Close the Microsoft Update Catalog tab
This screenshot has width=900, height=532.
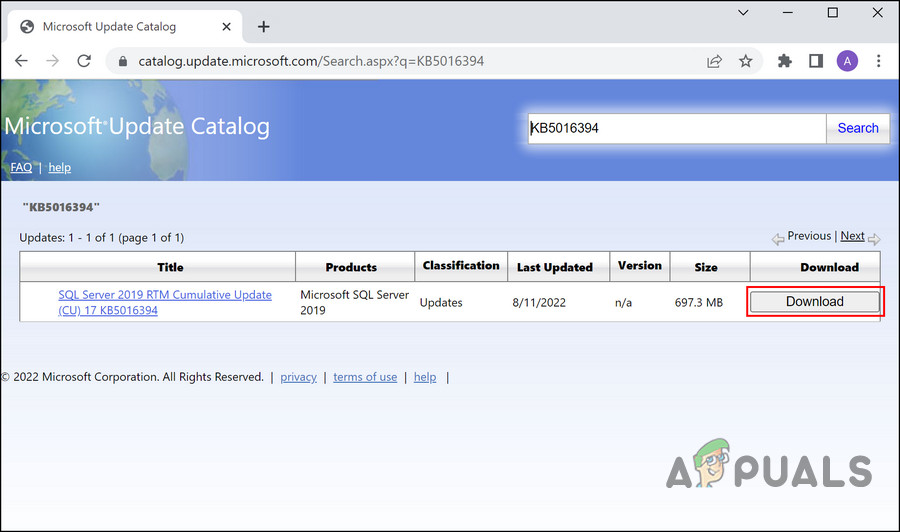226,26
